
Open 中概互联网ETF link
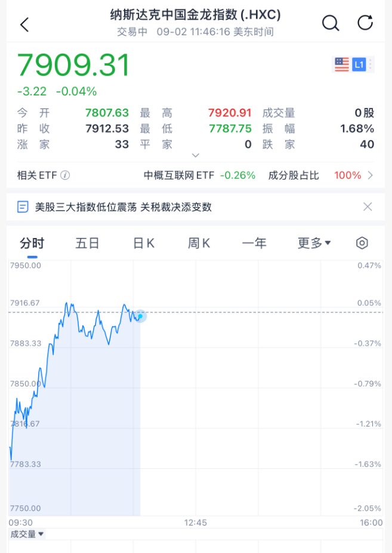pos(199,175)
